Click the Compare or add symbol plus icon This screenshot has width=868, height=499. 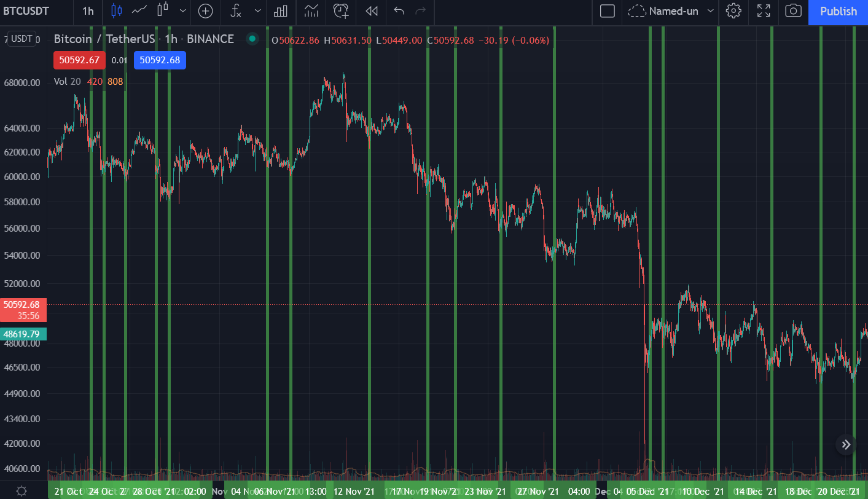[x=205, y=11]
